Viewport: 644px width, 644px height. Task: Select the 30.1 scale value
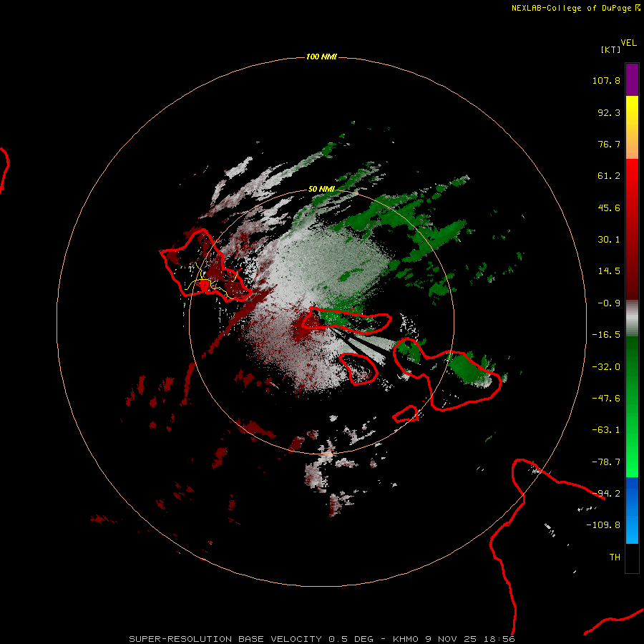tap(609, 240)
